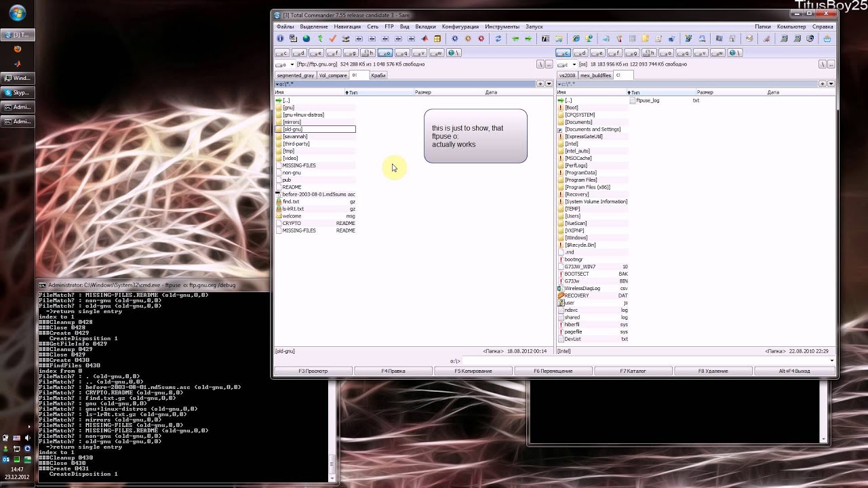Go back with the green left arrow
This screenshot has width=868, height=488.
click(515, 39)
